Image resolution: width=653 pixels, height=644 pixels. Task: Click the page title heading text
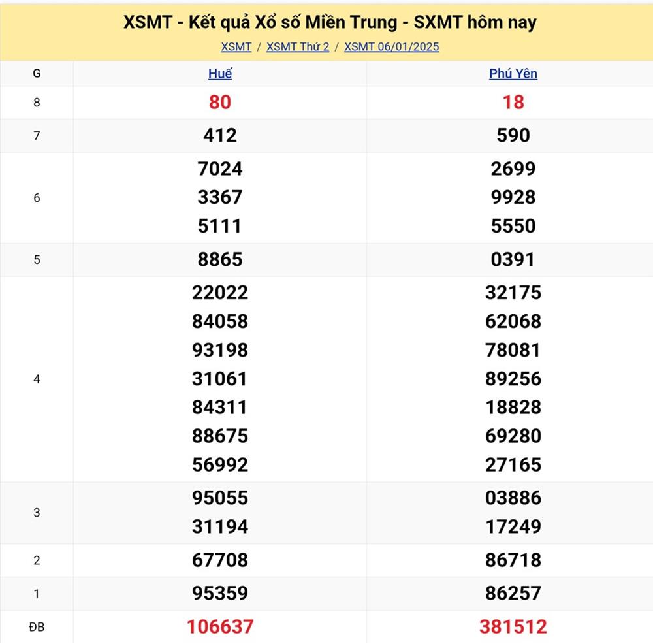tap(330, 22)
